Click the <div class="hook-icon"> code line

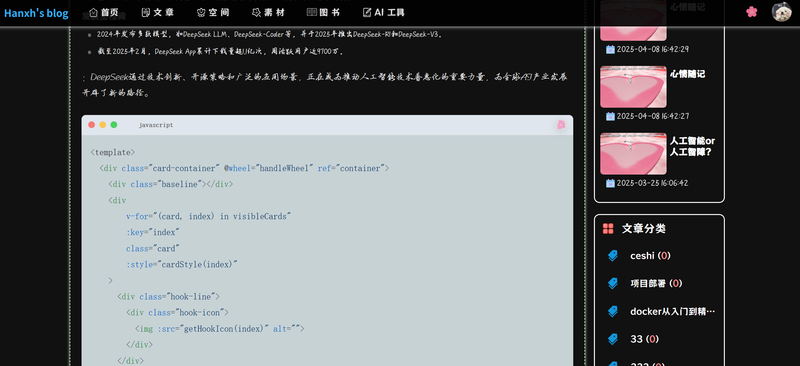click(x=177, y=312)
